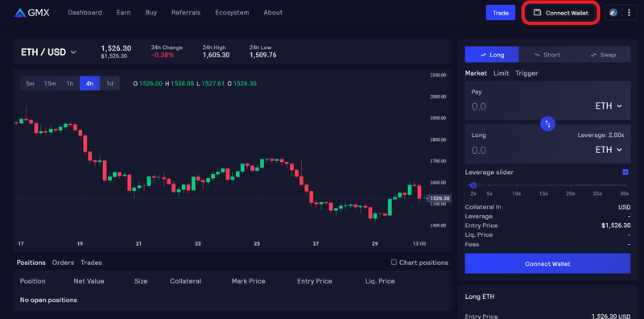Click the wallet icon in Connect Wallet header button
The image size is (644, 319).
[x=537, y=12]
